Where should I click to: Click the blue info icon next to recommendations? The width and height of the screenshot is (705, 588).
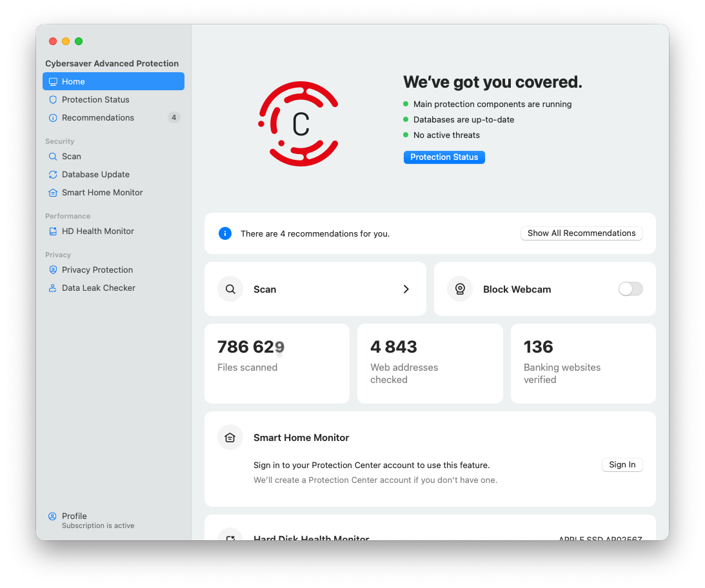225,233
